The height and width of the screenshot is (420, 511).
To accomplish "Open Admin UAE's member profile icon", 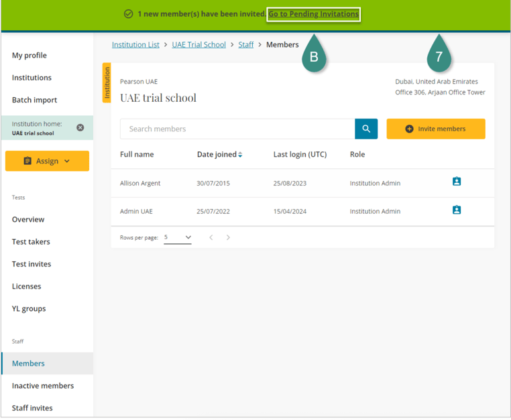I will (x=457, y=210).
